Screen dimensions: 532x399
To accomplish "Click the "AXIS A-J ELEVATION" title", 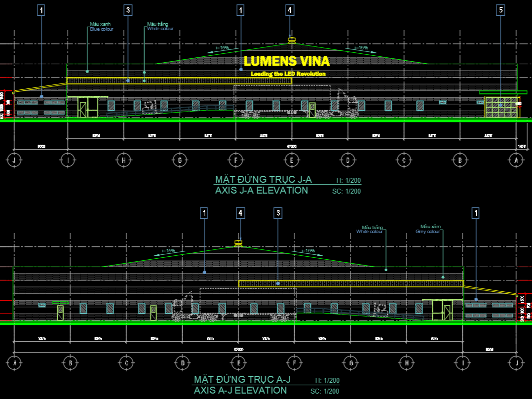I will pyautogui.click(x=240, y=390).
